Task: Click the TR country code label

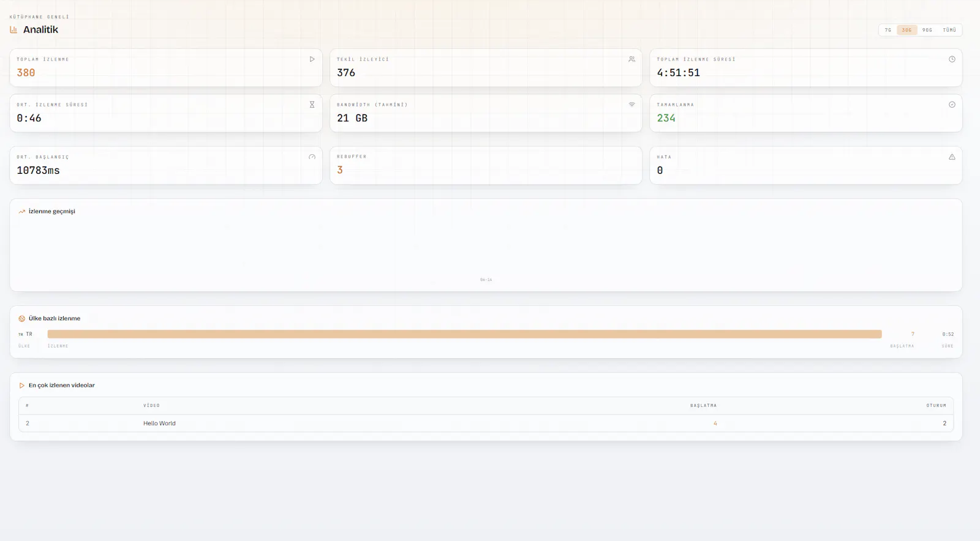Action: 29,334
